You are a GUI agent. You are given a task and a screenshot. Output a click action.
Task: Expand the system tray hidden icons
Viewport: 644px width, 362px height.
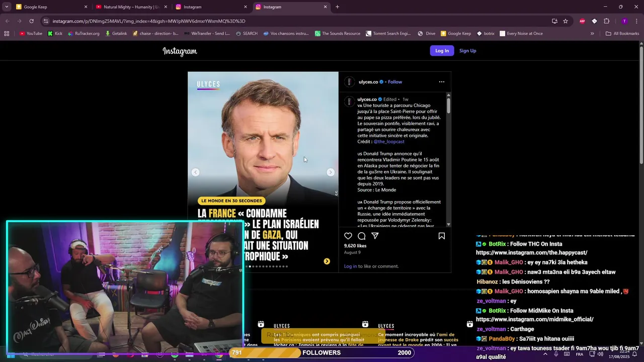click(545, 354)
